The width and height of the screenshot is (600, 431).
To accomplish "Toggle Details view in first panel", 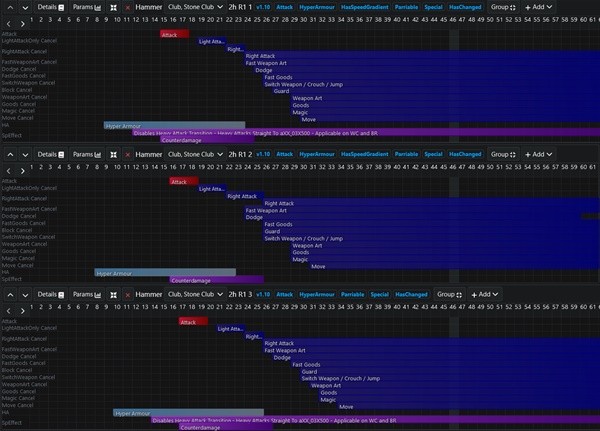I will [x=50, y=7].
